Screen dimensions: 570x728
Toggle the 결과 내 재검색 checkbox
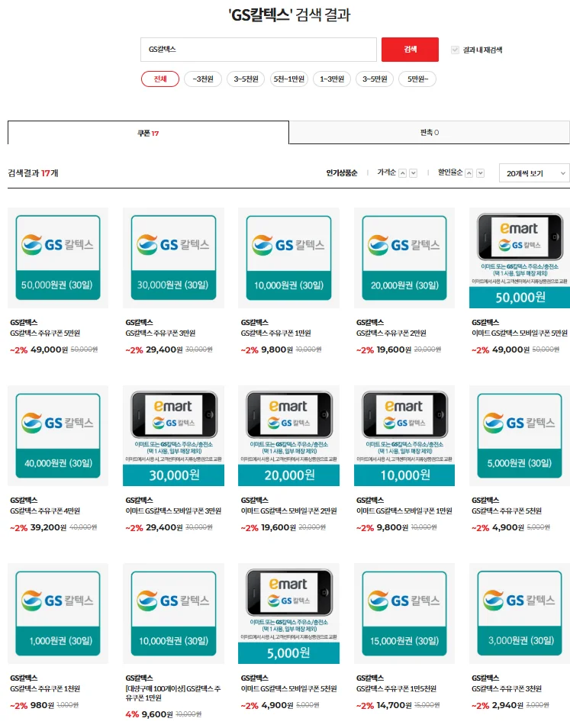click(455, 50)
